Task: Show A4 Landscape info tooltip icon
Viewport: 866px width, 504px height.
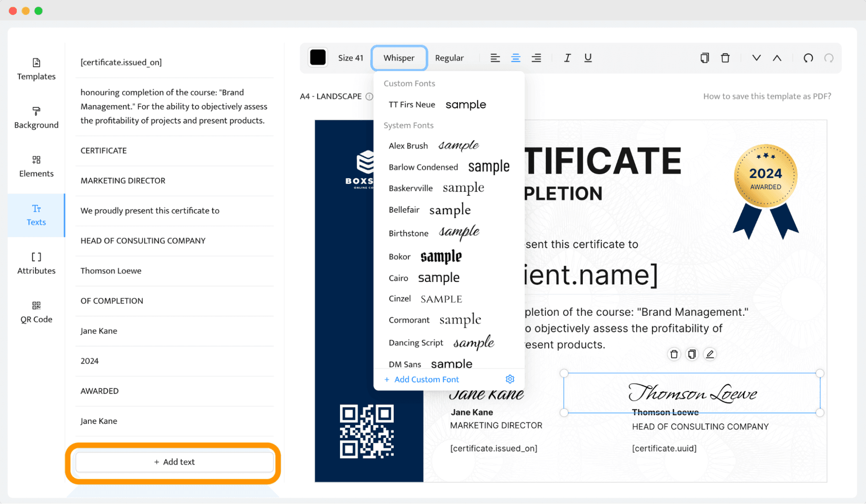Action: click(x=369, y=96)
